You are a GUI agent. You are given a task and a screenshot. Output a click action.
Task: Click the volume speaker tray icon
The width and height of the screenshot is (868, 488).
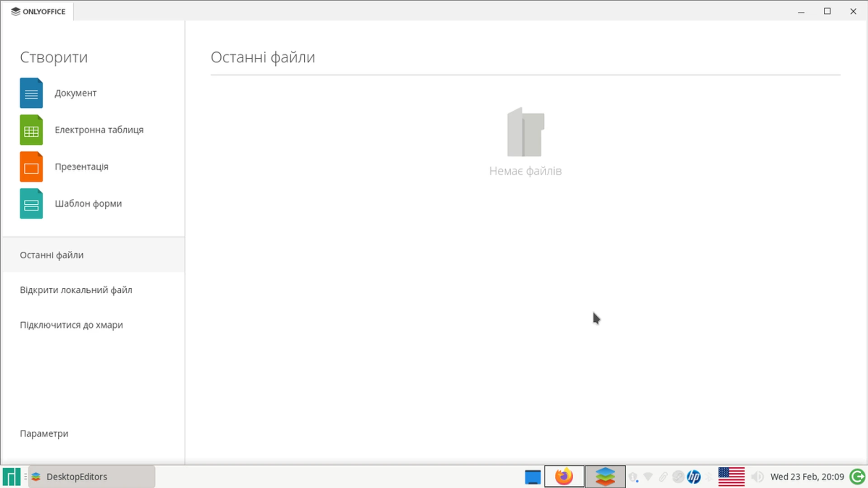coord(757,477)
